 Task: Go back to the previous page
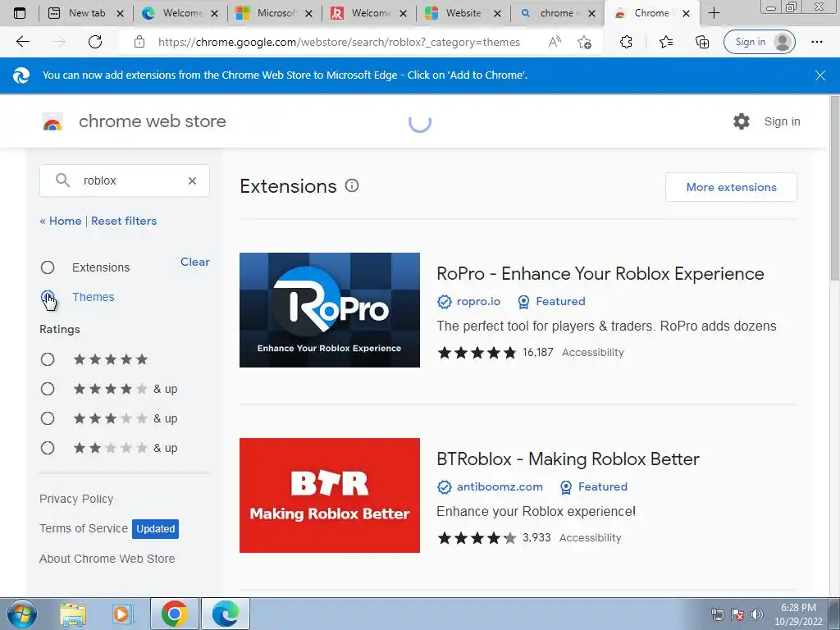point(22,42)
